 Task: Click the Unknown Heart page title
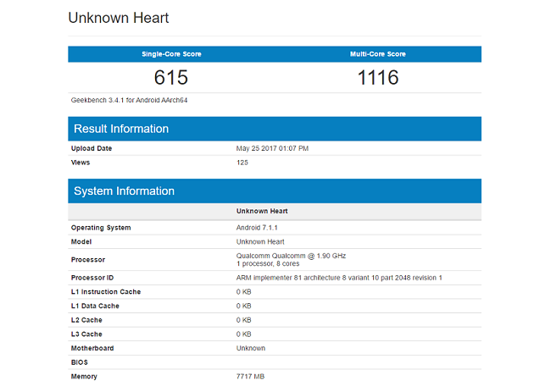pyautogui.click(x=117, y=18)
